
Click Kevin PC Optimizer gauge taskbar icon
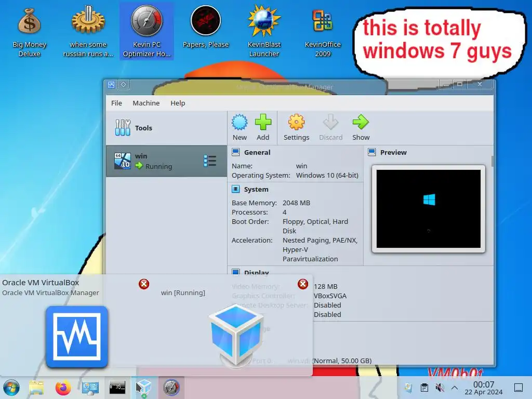(x=171, y=388)
